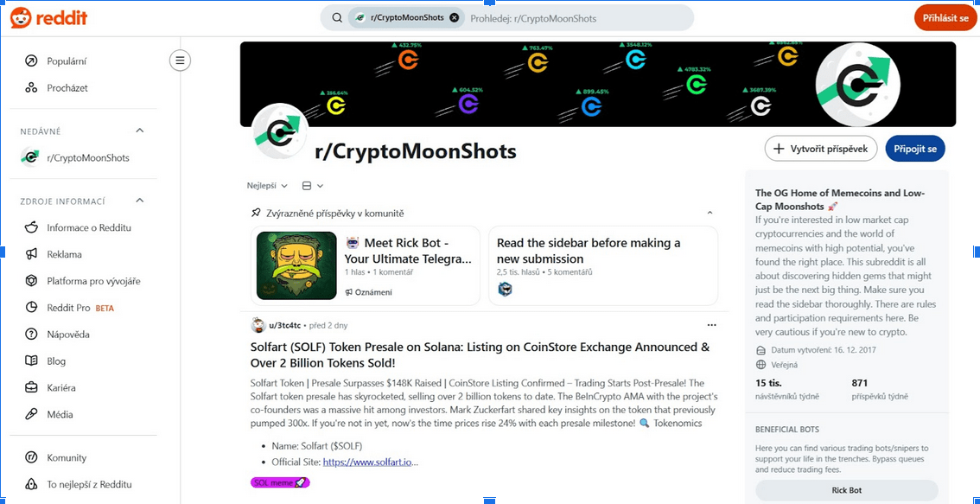Open Populární feed icon

coord(30,61)
